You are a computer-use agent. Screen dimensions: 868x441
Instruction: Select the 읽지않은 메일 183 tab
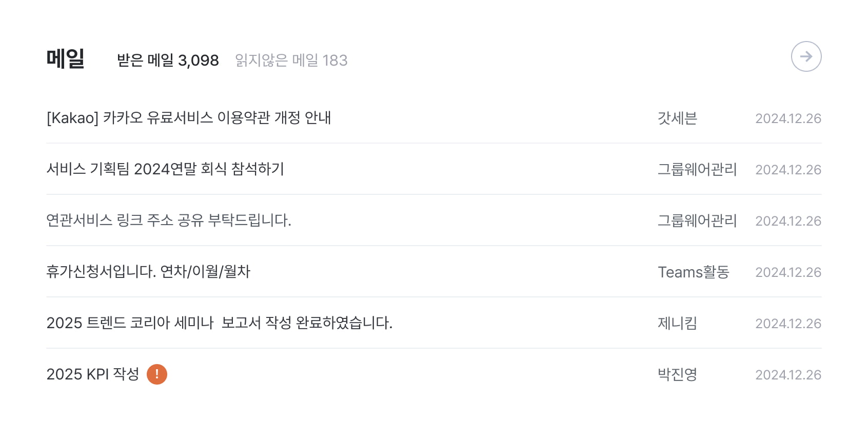[291, 61]
